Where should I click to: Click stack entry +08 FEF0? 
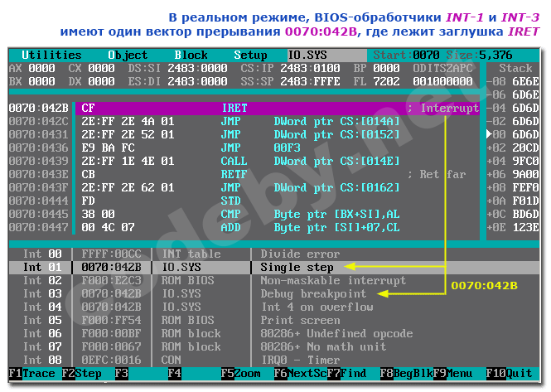pos(513,188)
